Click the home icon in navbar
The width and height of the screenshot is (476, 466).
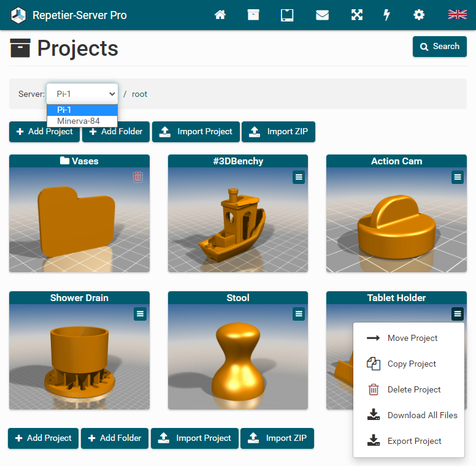(x=220, y=15)
